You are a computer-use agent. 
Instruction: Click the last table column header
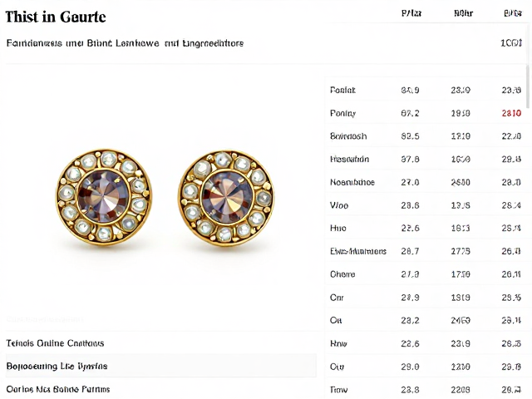tap(513, 13)
